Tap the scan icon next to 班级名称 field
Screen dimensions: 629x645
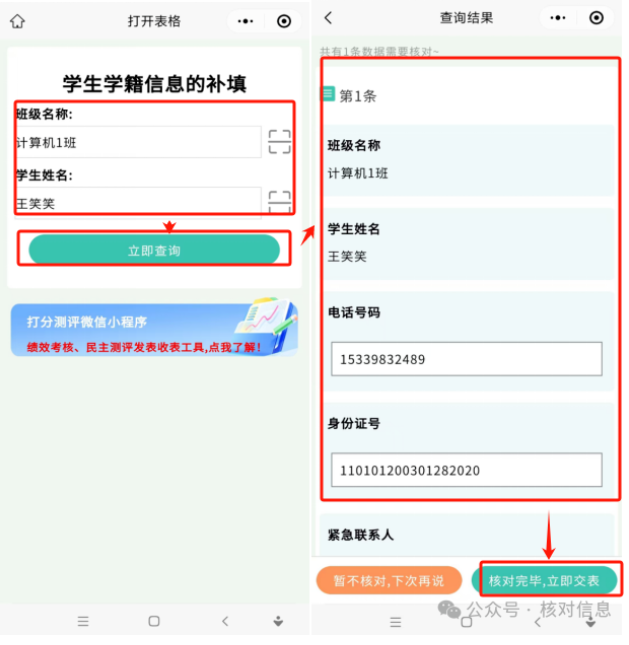pyautogui.click(x=279, y=142)
